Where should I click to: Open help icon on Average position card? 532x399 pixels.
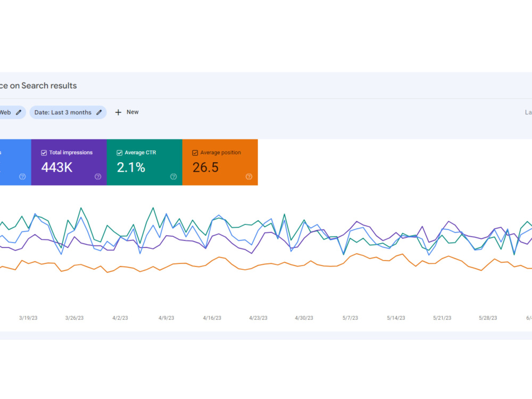248,177
